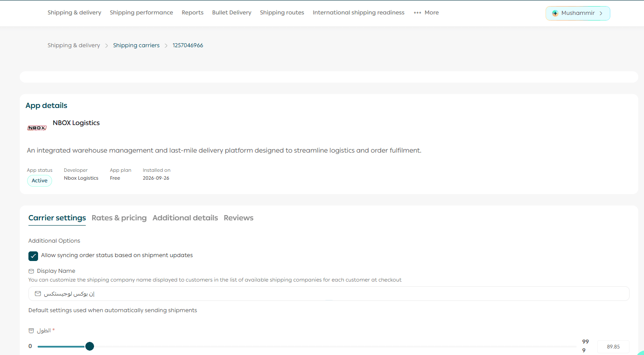Click the Shipping carriers breadcrumb link

point(136,45)
